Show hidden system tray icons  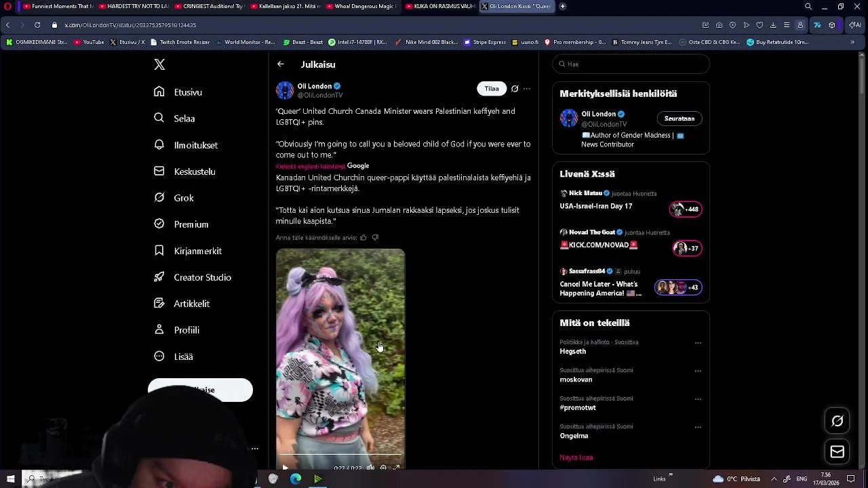click(774, 479)
